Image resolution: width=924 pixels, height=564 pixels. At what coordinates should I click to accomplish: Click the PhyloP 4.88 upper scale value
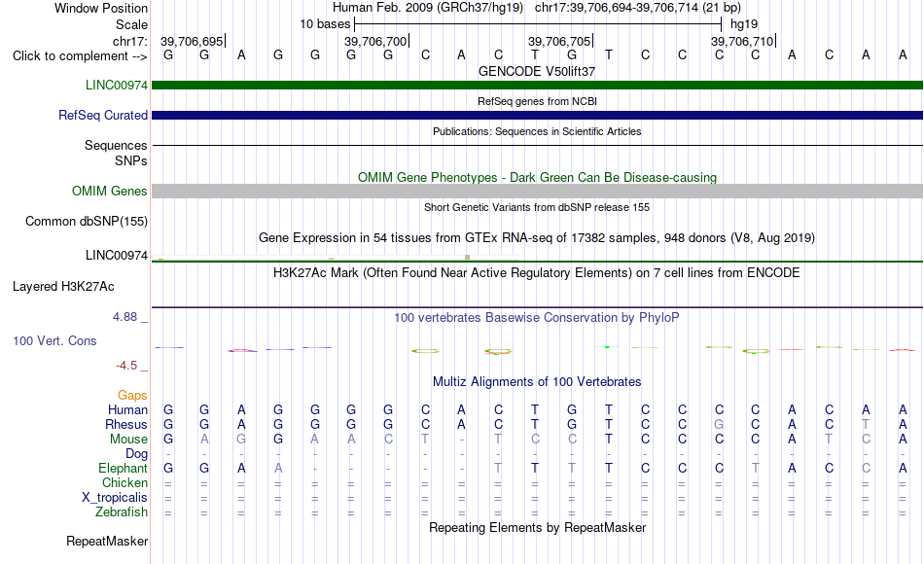tap(124, 317)
